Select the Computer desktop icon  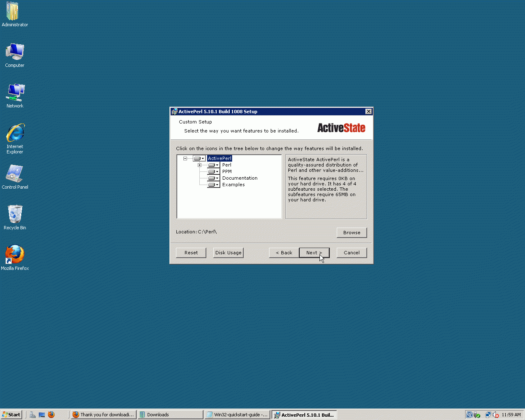15,55
